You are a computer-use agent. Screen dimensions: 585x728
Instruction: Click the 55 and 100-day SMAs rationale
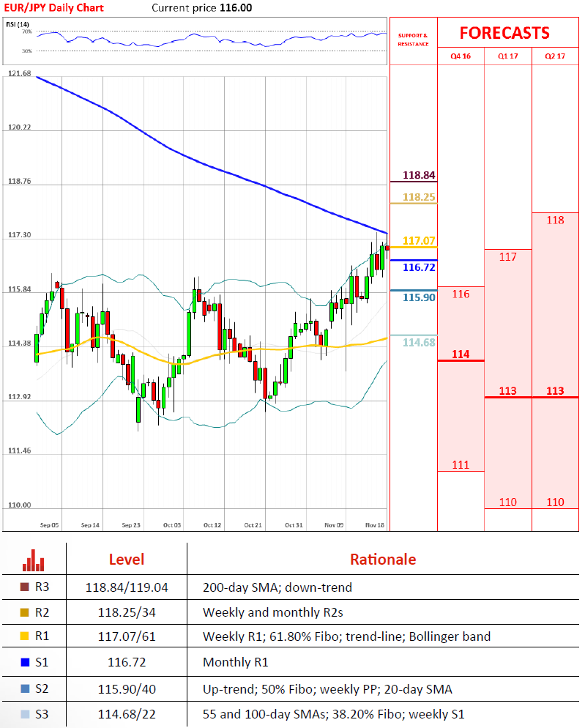tap(333, 714)
